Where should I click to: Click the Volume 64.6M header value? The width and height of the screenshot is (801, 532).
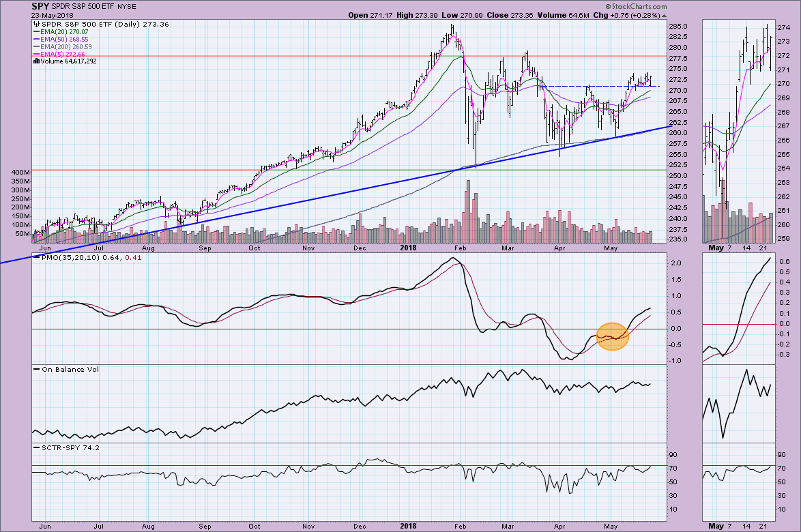pos(564,15)
